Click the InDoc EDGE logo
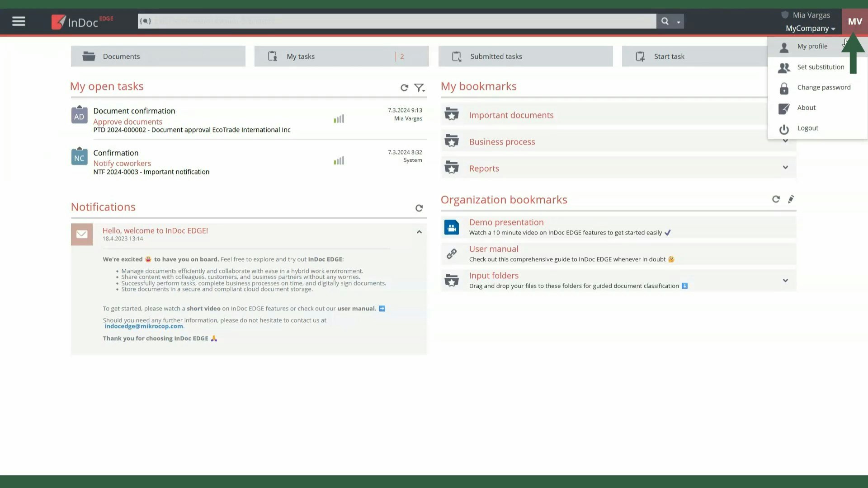 coord(82,22)
